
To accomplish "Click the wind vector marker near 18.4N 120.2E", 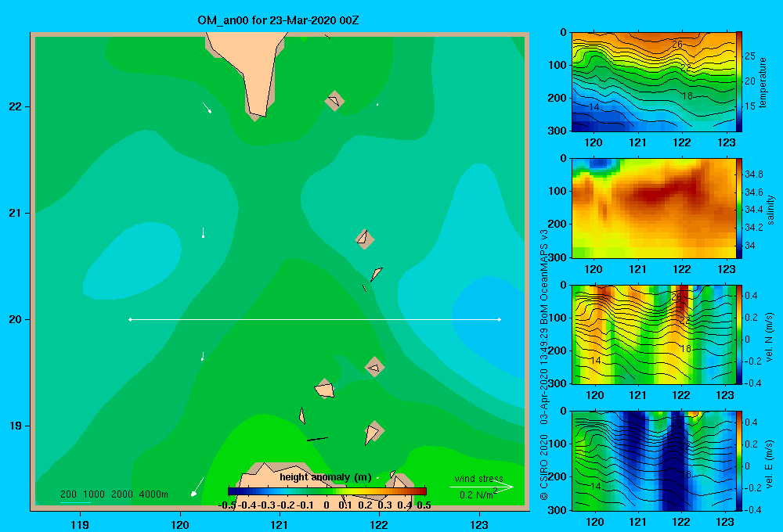I will click(197, 487).
